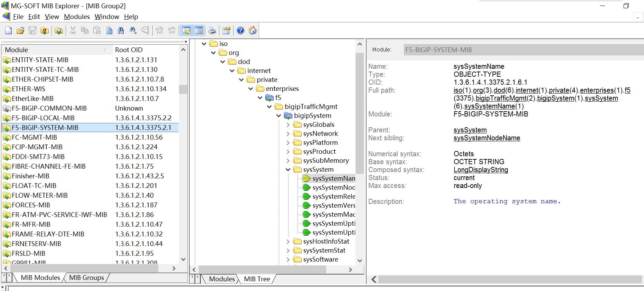Click the Module name field F5-BIGIP-SYSTEM-MIB

pyautogui.click(x=523, y=50)
